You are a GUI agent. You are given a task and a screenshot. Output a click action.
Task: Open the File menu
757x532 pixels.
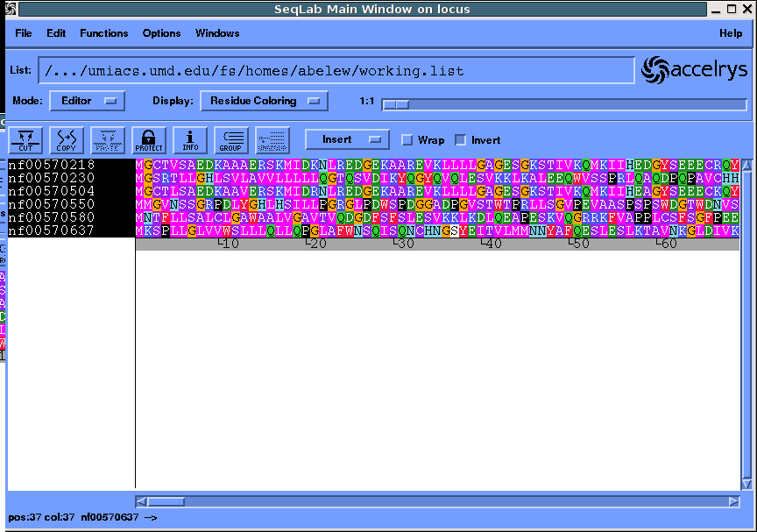point(23,33)
